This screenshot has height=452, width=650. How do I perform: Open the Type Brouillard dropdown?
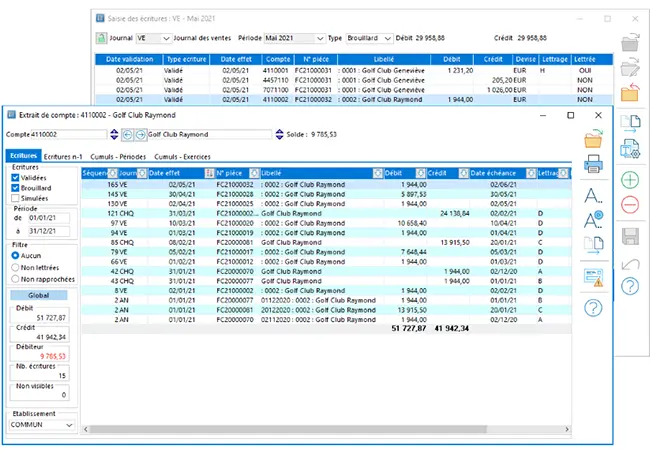tap(388, 38)
